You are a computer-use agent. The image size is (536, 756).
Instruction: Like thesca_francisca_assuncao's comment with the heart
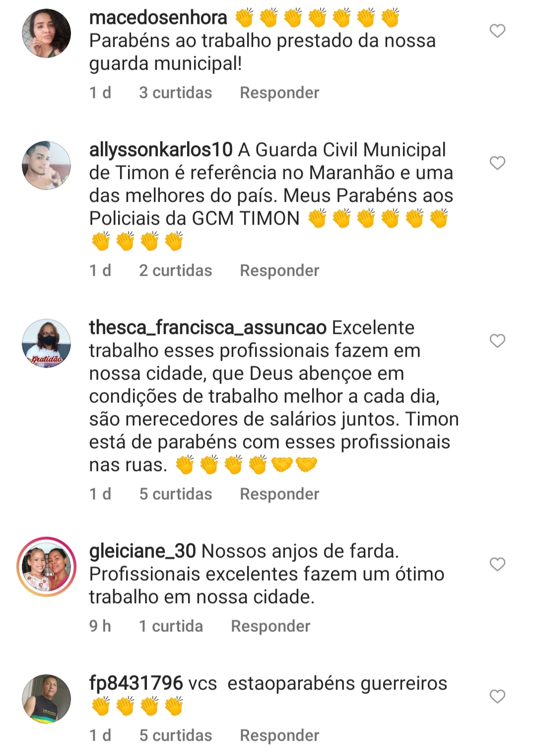[x=497, y=341]
